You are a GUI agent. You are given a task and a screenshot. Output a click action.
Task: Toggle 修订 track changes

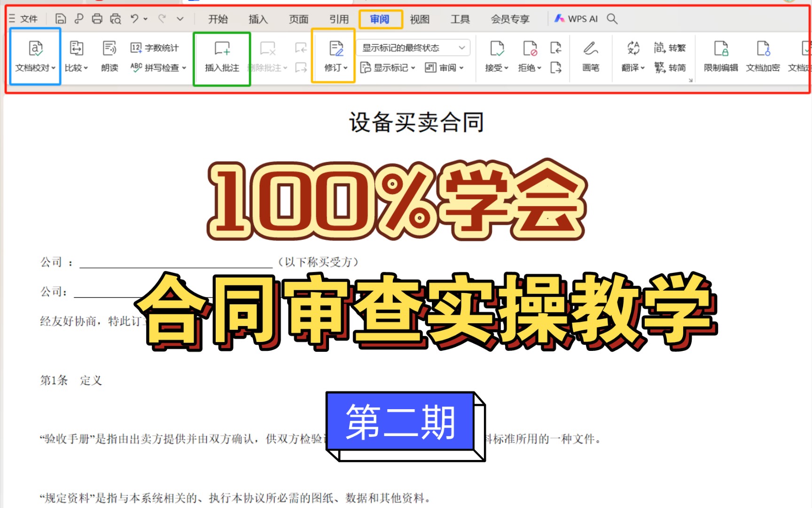pyautogui.click(x=336, y=48)
